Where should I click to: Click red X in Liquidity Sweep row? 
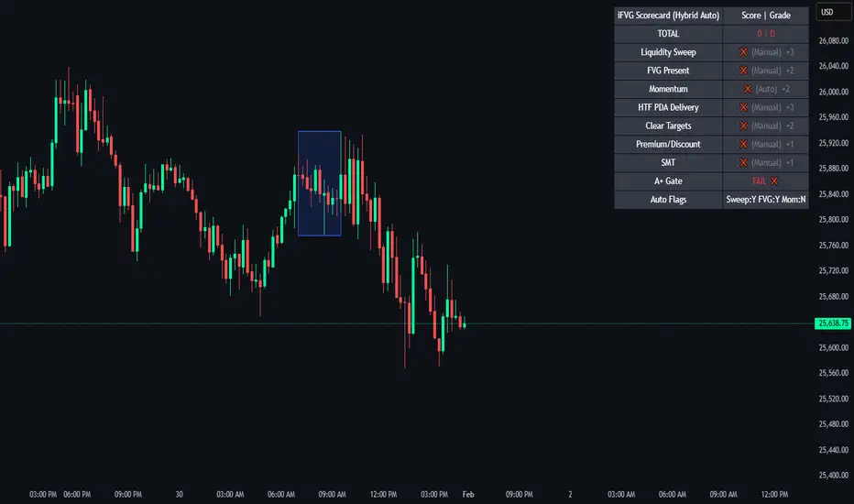point(743,52)
